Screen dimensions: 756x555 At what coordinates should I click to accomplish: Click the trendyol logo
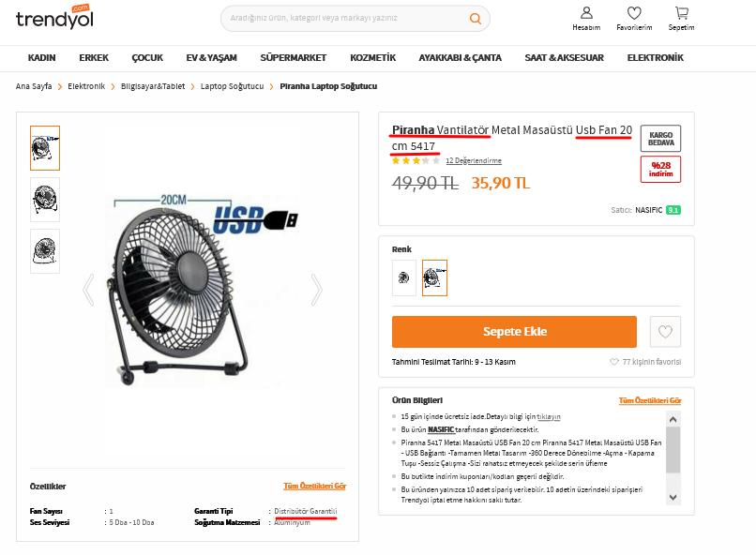coord(54,17)
